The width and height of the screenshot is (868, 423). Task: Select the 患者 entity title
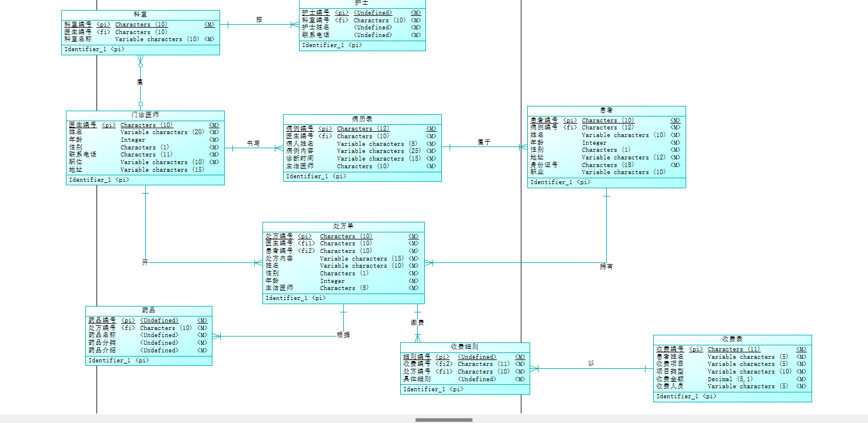(x=606, y=111)
